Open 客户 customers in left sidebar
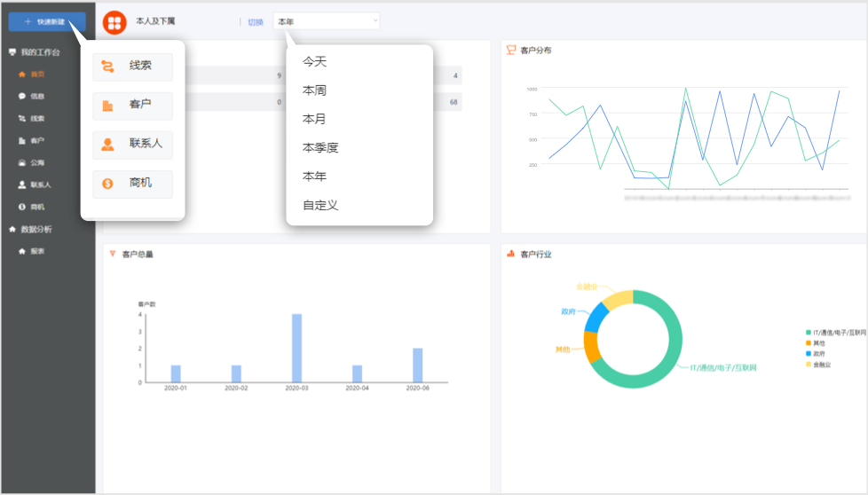Screen dimensions: 868x495 (x=37, y=140)
